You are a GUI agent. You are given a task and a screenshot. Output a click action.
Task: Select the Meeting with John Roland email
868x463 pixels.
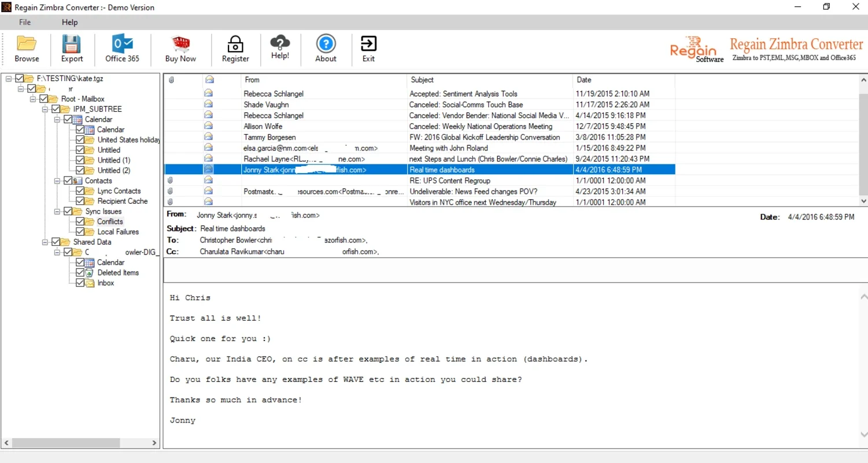pyautogui.click(x=420, y=148)
